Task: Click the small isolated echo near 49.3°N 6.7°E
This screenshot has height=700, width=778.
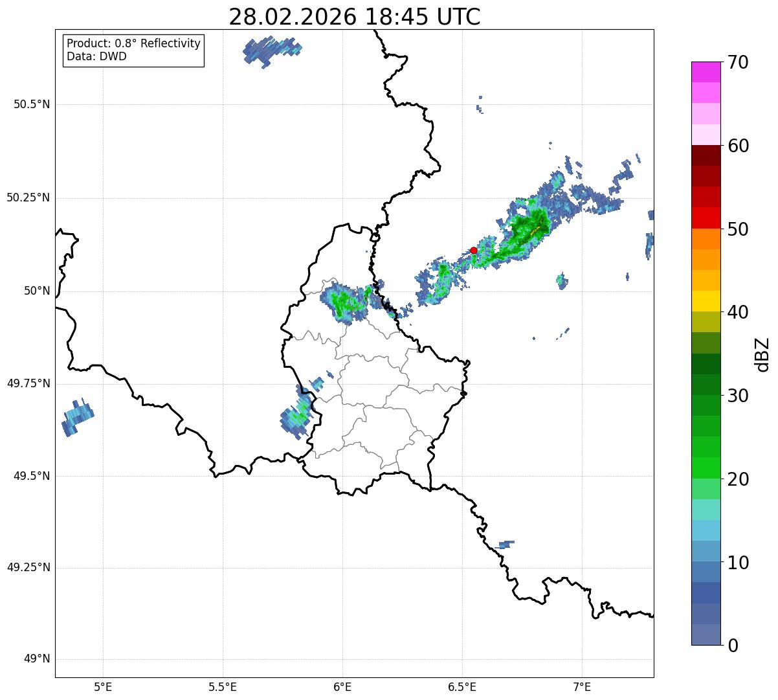Action: (x=505, y=544)
